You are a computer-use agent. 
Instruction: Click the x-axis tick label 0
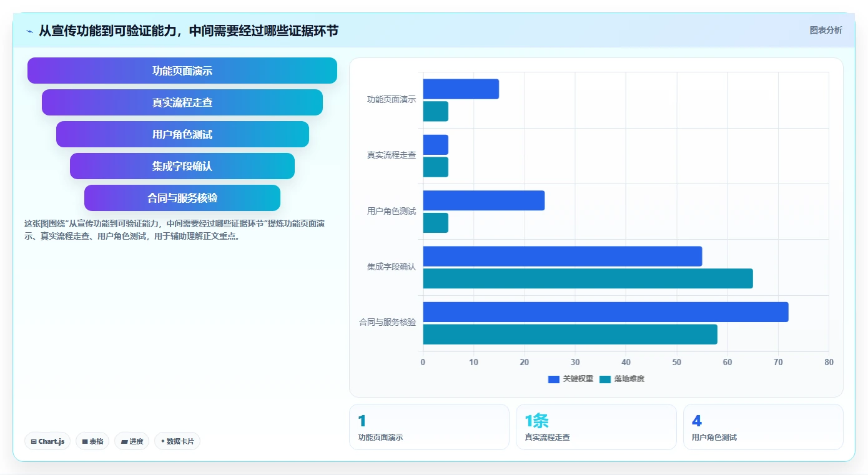pyautogui.click(x=423, y=363)
